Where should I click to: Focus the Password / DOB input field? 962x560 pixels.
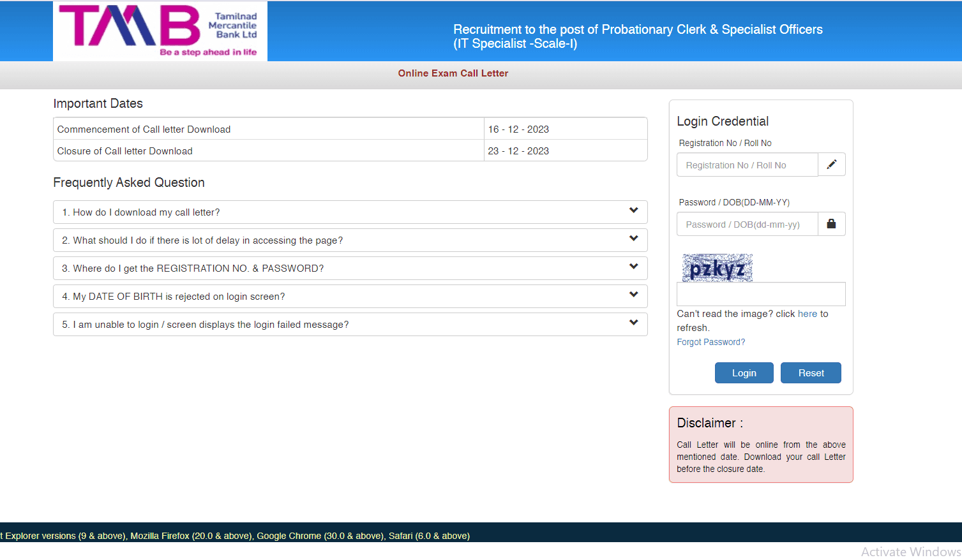point(747,225)
